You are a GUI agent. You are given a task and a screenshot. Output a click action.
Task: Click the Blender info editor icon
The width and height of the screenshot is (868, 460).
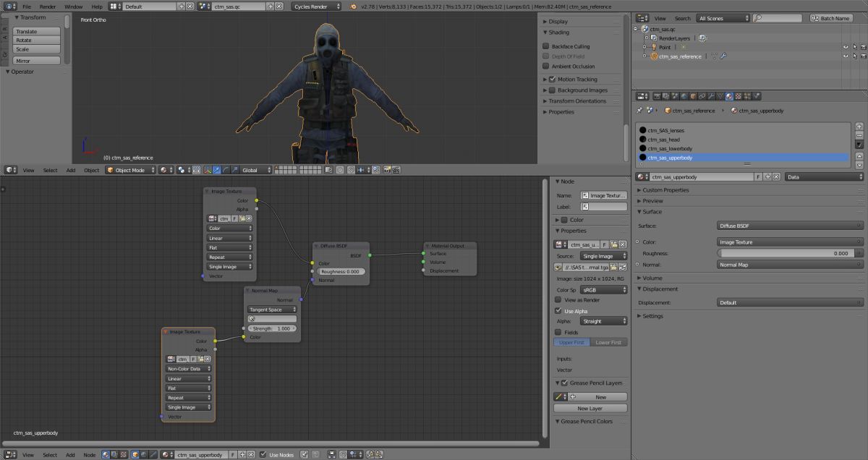click(10, 6)
